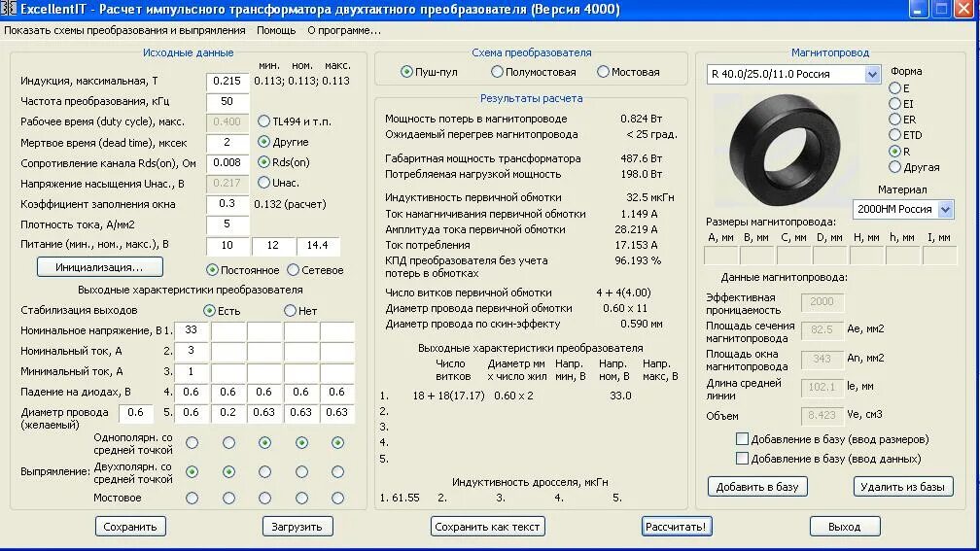
Task: Click 'Сохранить как текст' button
Action: (x=487, y=527)
